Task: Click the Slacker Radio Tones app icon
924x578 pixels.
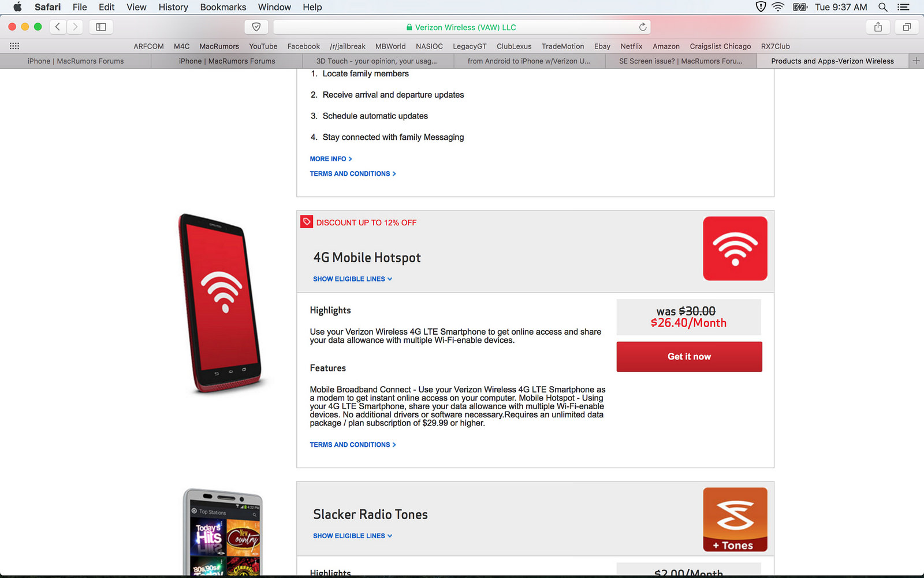Action: coord(735,520)
